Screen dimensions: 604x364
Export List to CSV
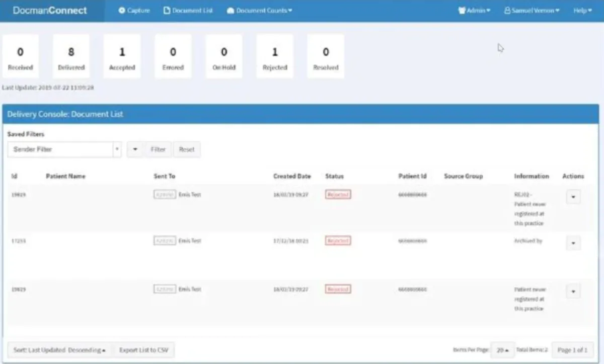click(144, 349)
